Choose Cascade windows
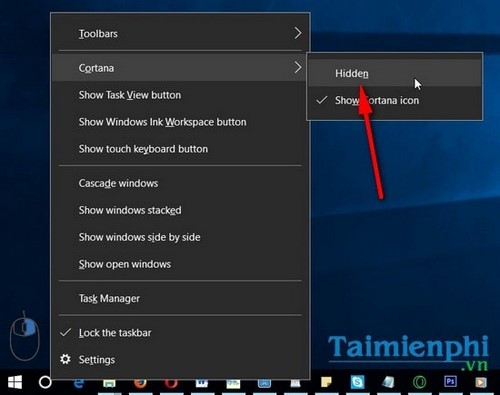This screenshot has height=395, width=500. [180, 183]
